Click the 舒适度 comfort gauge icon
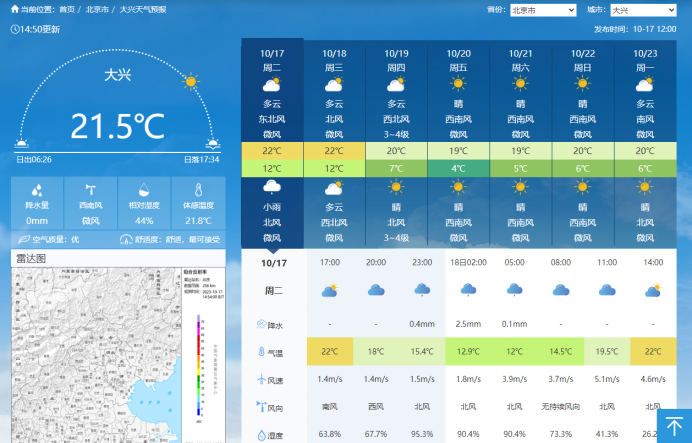The image size is (692, 443). pyautogui.click(x=126, y=239)
